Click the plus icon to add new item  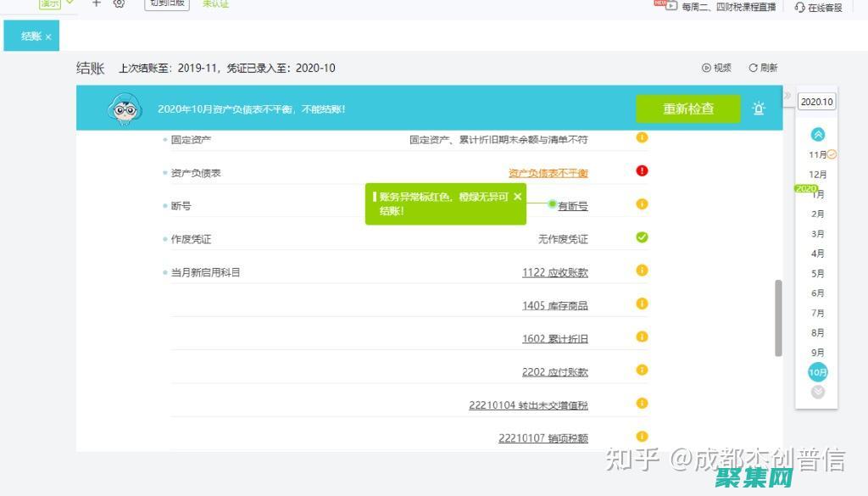[96, 3]
